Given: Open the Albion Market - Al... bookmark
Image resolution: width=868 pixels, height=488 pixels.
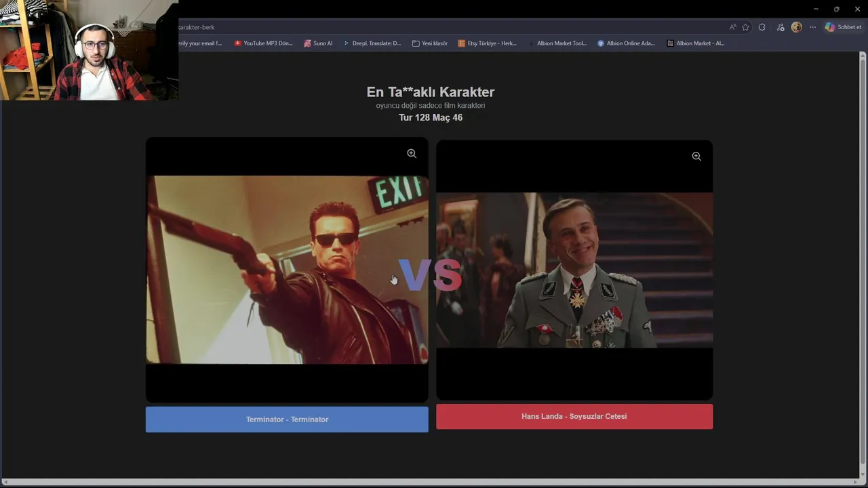Looking at the screenshot, I should point(696,43).
